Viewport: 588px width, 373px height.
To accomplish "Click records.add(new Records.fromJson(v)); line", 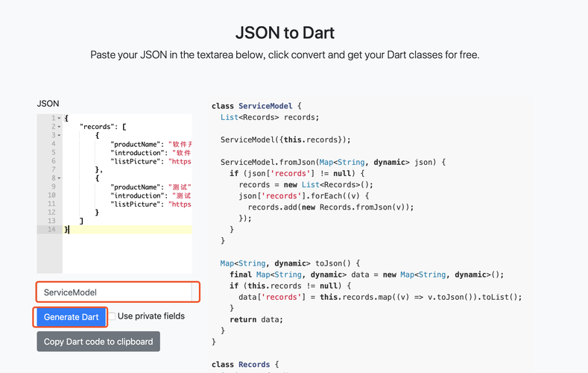I will [331, 207].
